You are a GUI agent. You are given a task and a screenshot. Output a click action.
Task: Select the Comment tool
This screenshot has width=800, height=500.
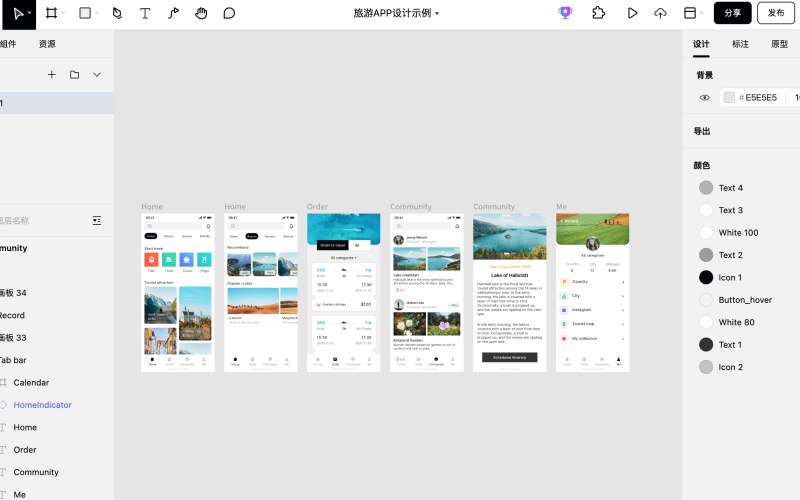(x=229, y=13)
